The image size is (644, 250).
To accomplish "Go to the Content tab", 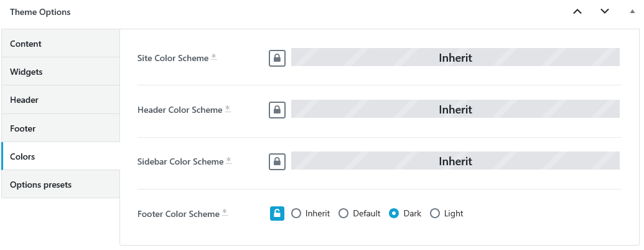I will pyautogui.click(x=61, y=44).
